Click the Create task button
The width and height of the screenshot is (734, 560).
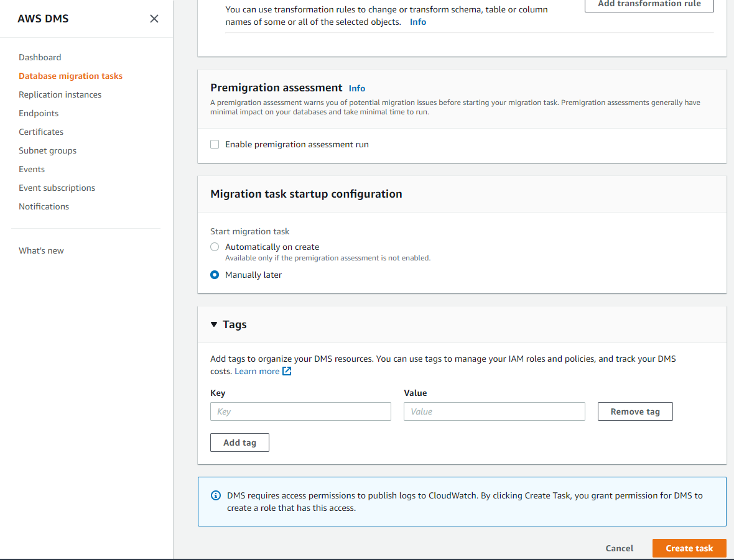coord(690,548)
